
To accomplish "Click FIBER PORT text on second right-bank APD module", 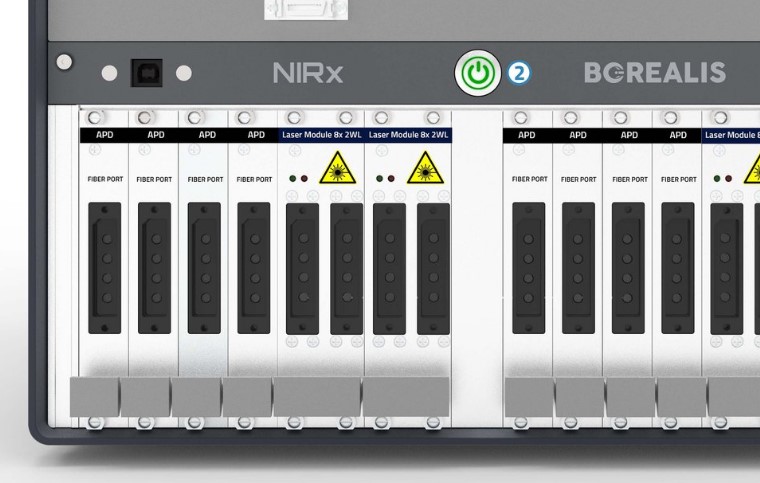I will [579, 179].
